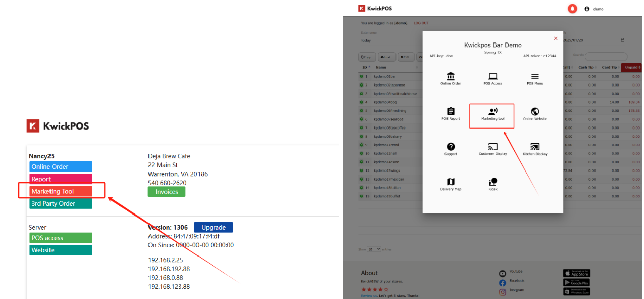The image size is (644, 299).
Task: Click the POS access button under Server
Action: click(x=61, y=238)
